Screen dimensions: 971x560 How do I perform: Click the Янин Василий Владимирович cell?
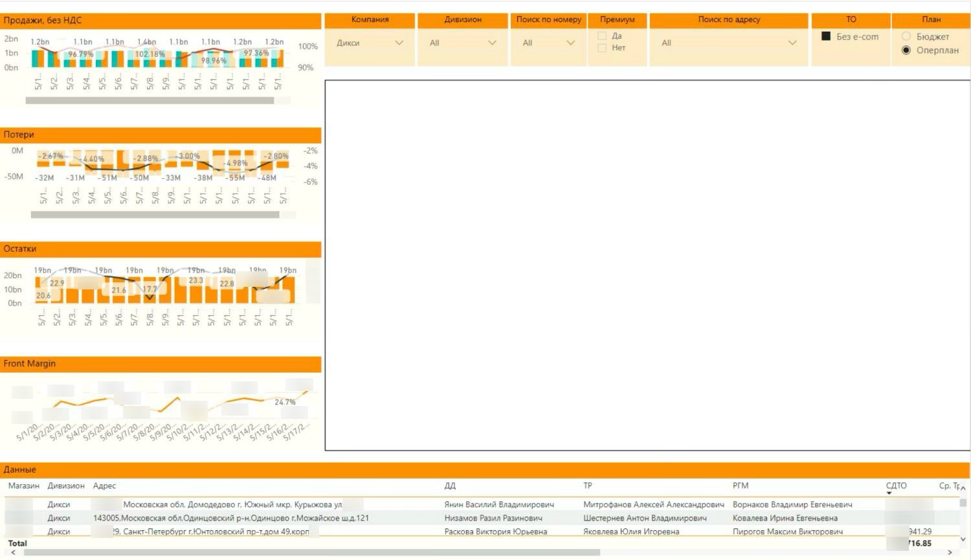499,504
